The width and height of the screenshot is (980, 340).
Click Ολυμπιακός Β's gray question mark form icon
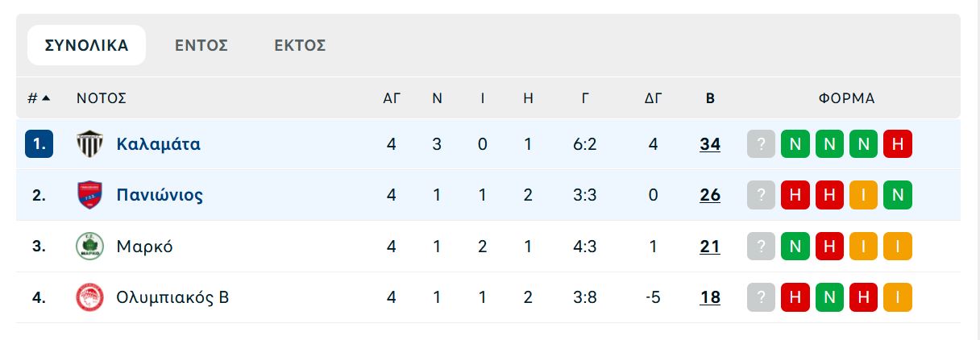point(761,297)
